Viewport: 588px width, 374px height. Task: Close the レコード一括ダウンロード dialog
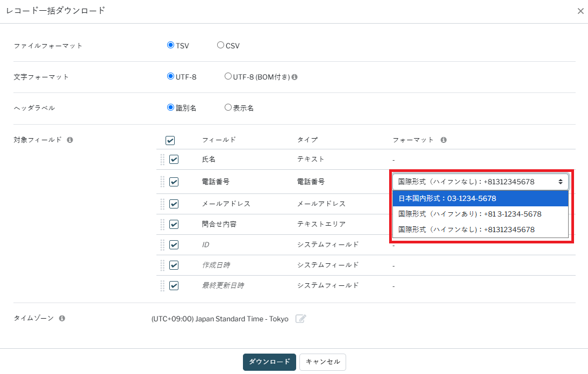pos(580,11)
